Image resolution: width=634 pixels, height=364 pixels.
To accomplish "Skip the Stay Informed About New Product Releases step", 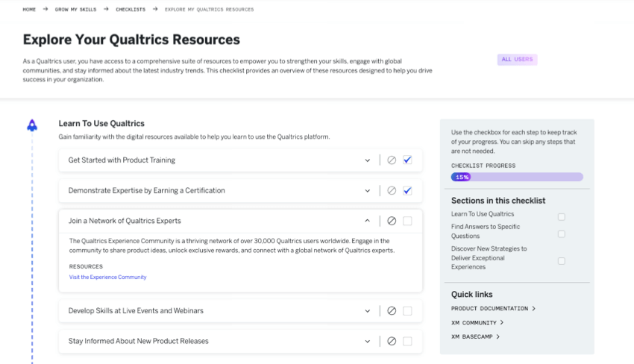I will [x=392, y=342].
